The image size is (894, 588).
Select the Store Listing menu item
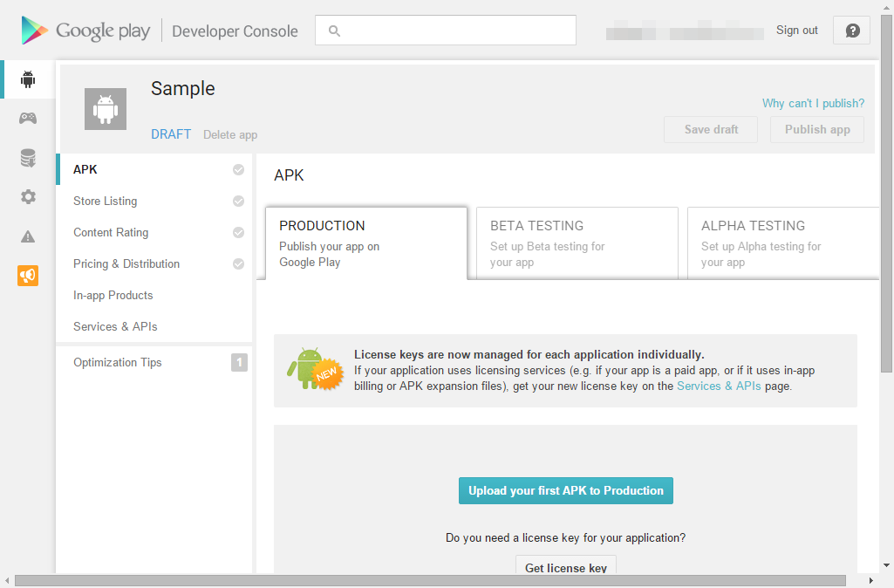tap(106, 201)
